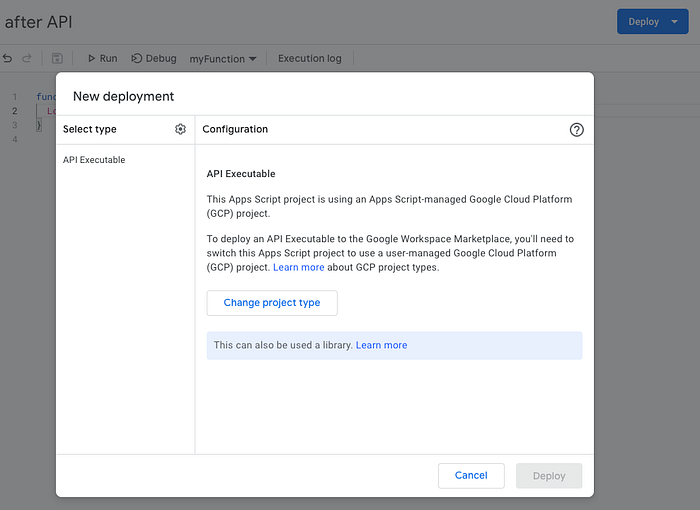This screenshot has height=510, width=700.
Task: Open Learn more about GCP project types
Action: click(x=298, y=267)
